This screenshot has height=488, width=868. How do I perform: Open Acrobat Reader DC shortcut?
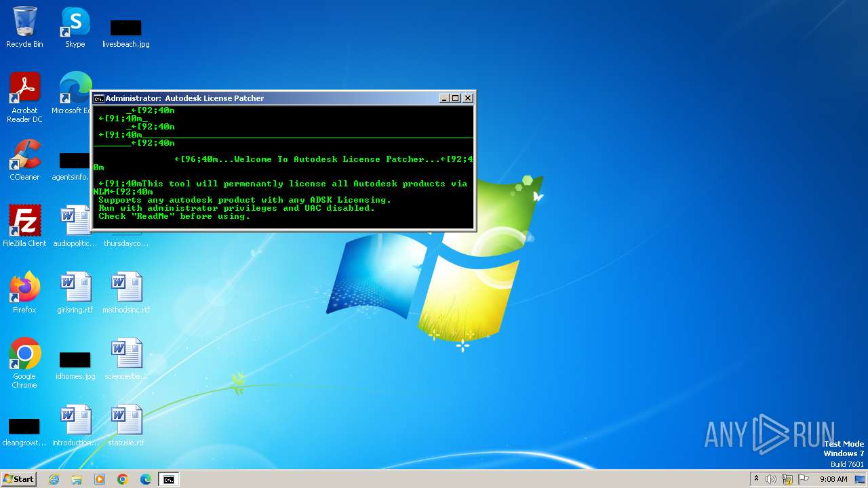[24, 98]
